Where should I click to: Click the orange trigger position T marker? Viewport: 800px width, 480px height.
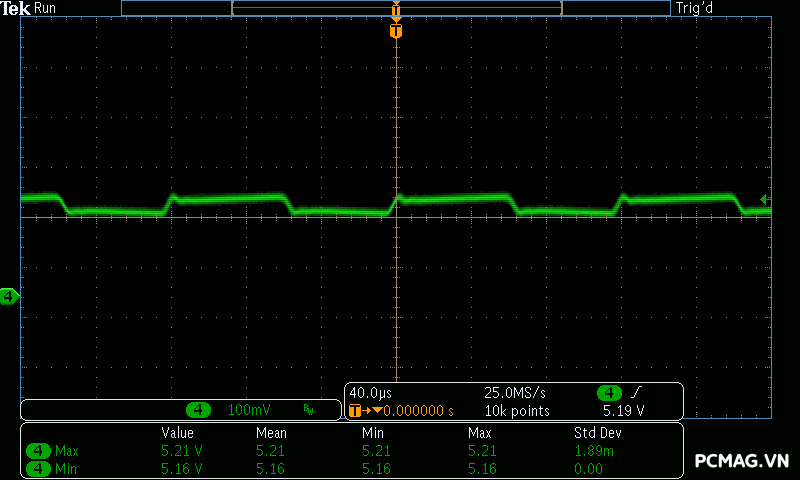click(396, 31)
